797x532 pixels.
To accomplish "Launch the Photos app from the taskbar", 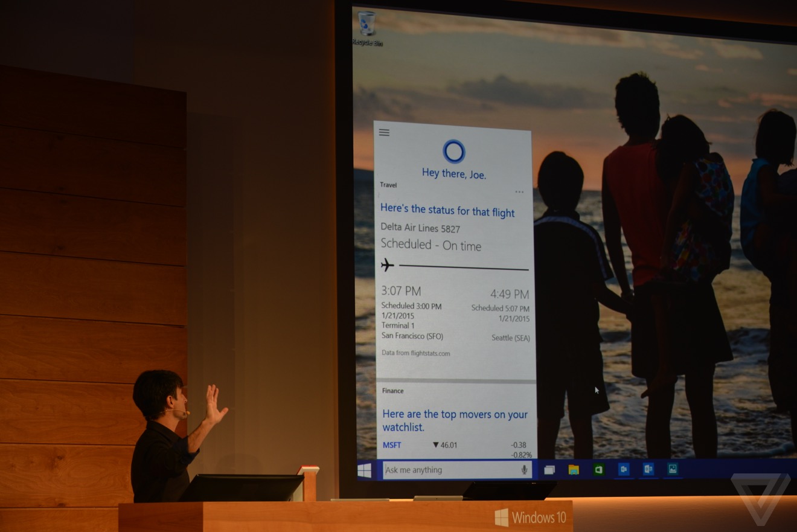I will coord(673,469).
